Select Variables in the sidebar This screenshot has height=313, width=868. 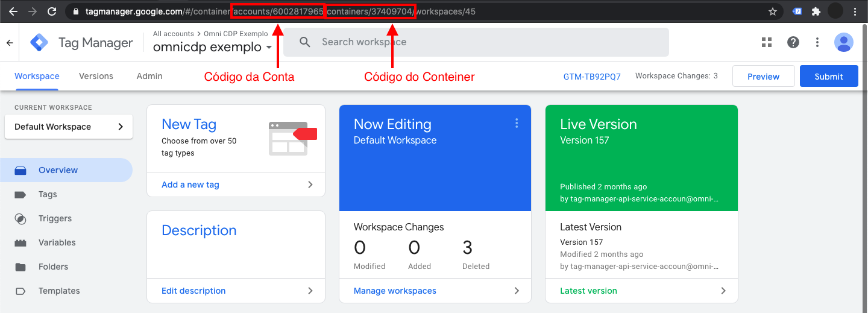(x=66, y=242)
